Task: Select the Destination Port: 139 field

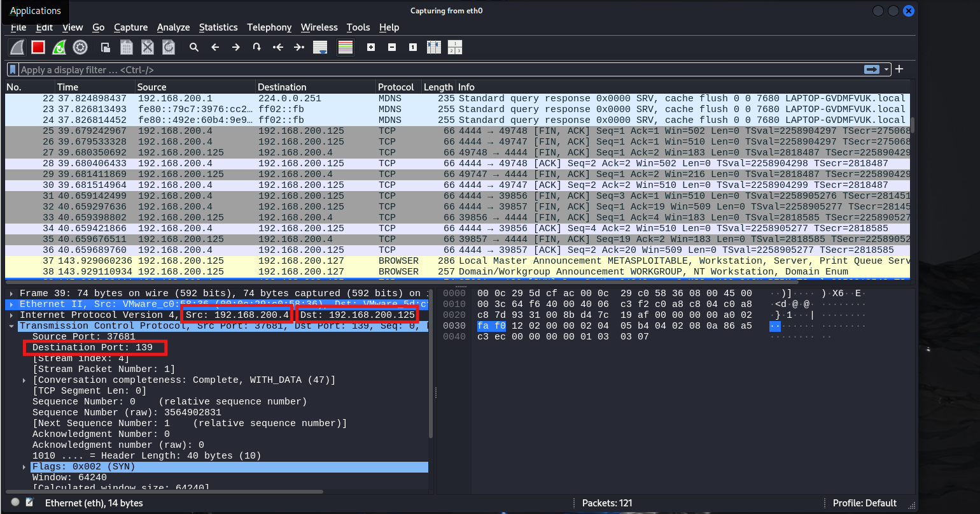Action: pos(92,347)
